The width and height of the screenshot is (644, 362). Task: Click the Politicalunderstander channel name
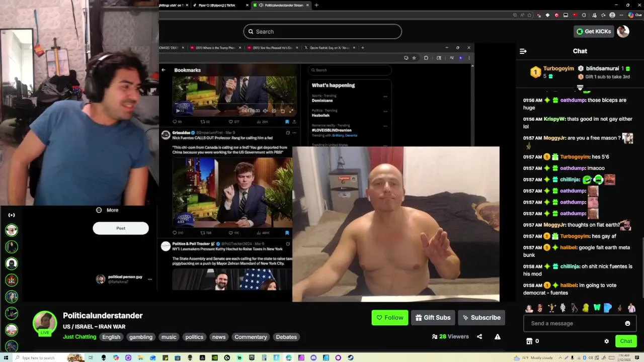coord(103,316)
